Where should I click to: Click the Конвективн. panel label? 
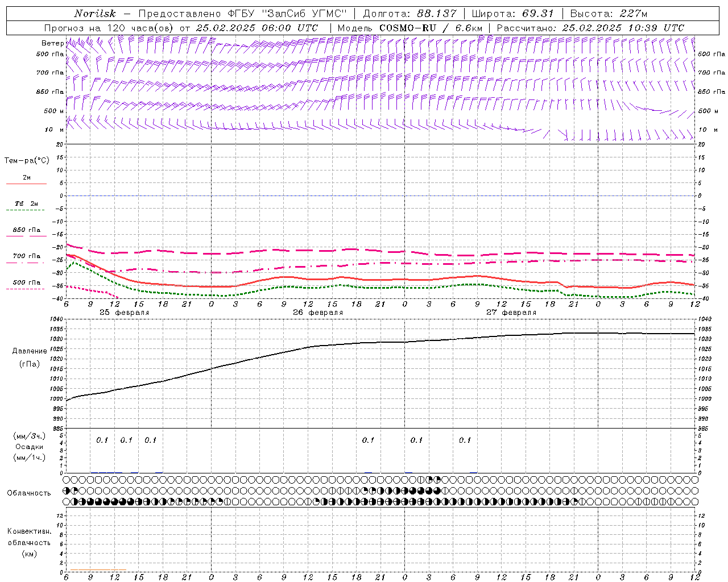point(29,531)
